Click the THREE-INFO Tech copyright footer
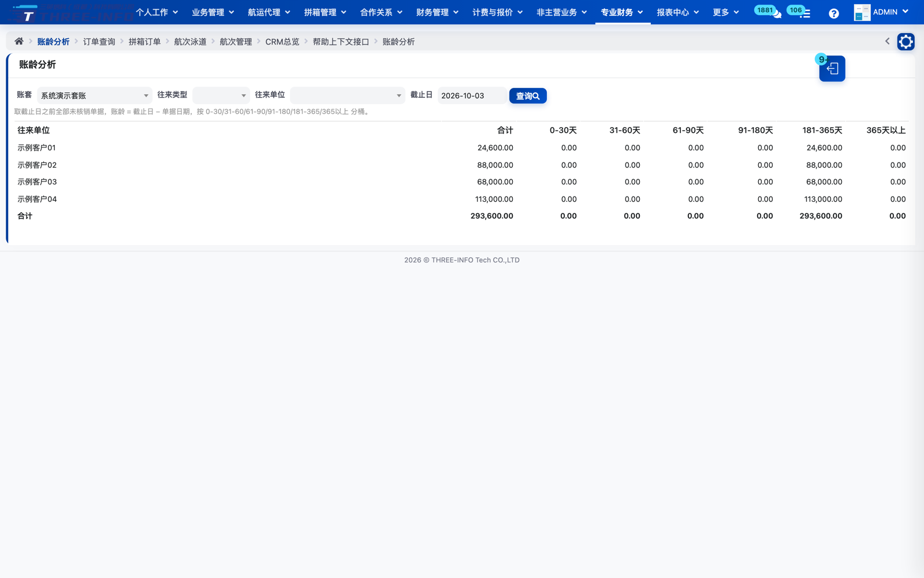This screenshot has height=578, width=924. 462,260
